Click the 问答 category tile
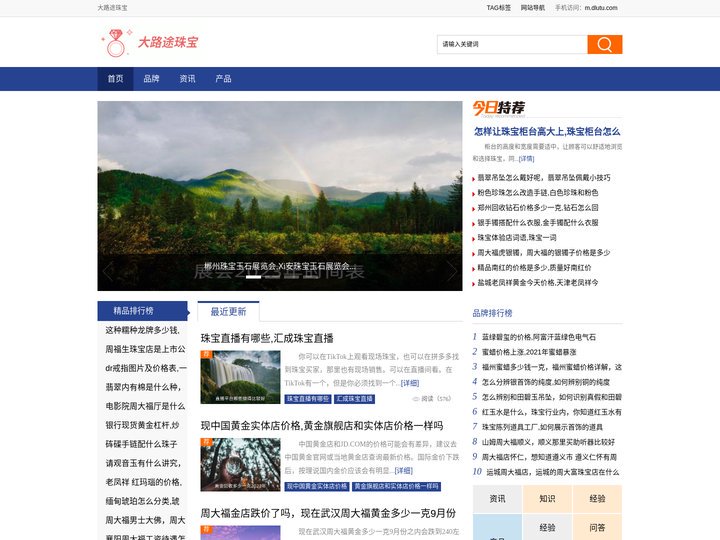Viewport: 720px width, 540px height. point(597,528)
